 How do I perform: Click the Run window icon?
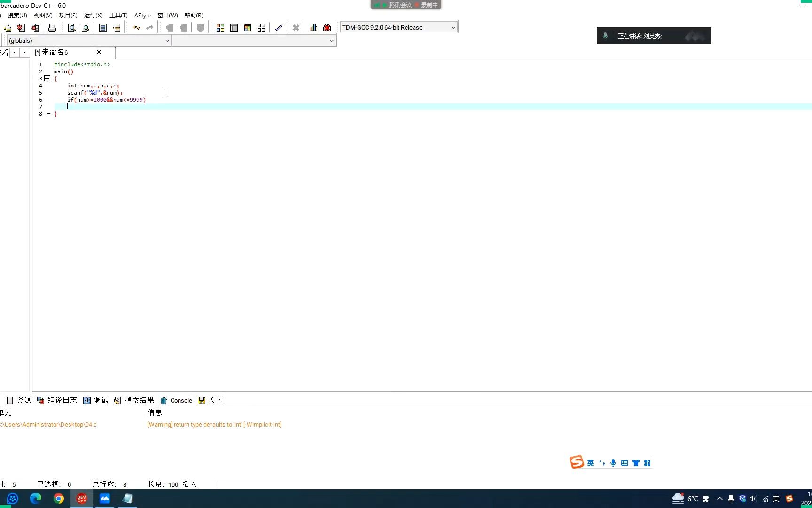234,28
